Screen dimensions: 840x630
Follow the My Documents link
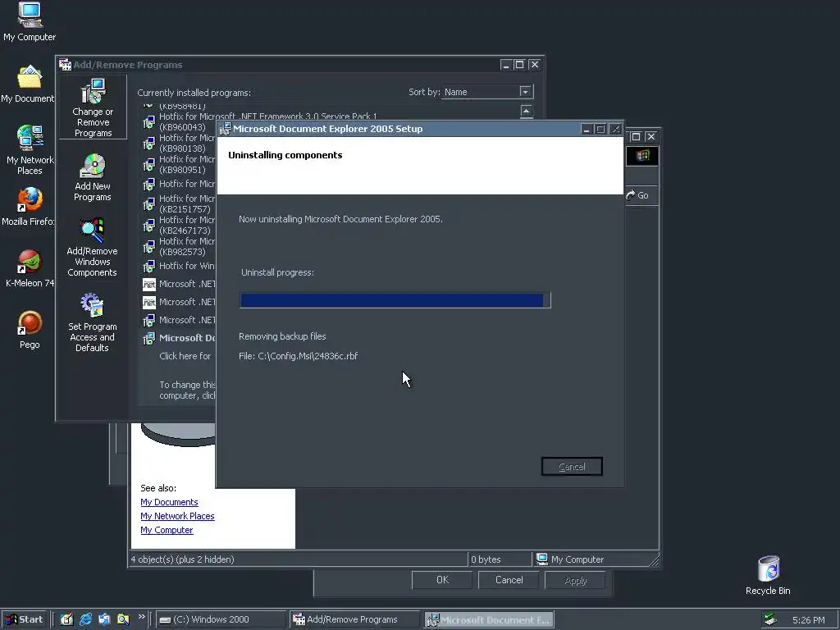[169, 502]
